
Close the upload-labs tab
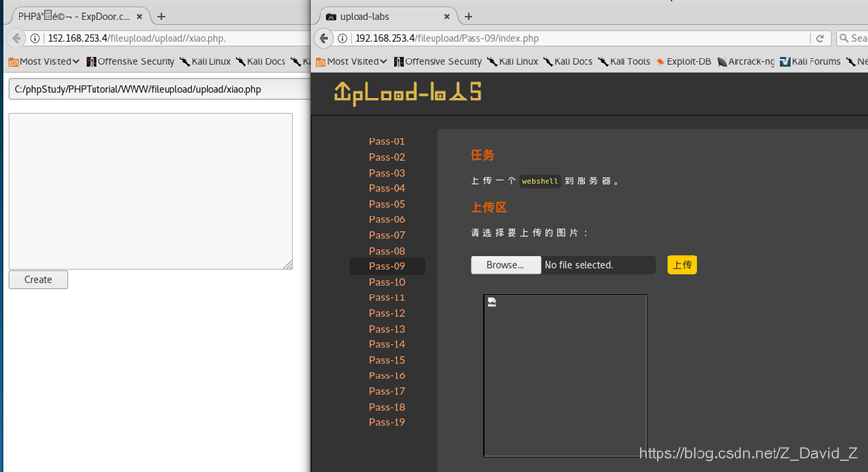coord(447,16)
